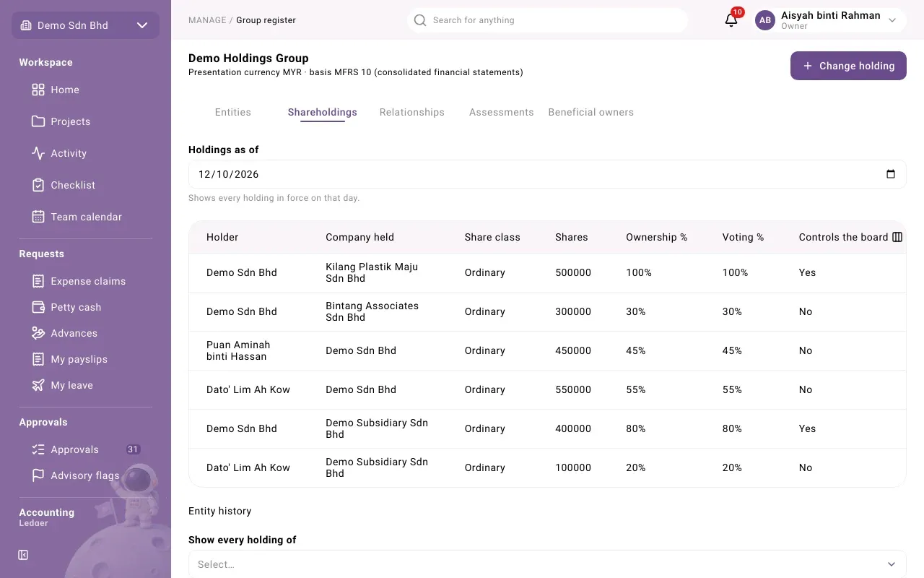The image size is (924, 578).
Task: Click the My leave plane icon
Action: pos(38,385)
